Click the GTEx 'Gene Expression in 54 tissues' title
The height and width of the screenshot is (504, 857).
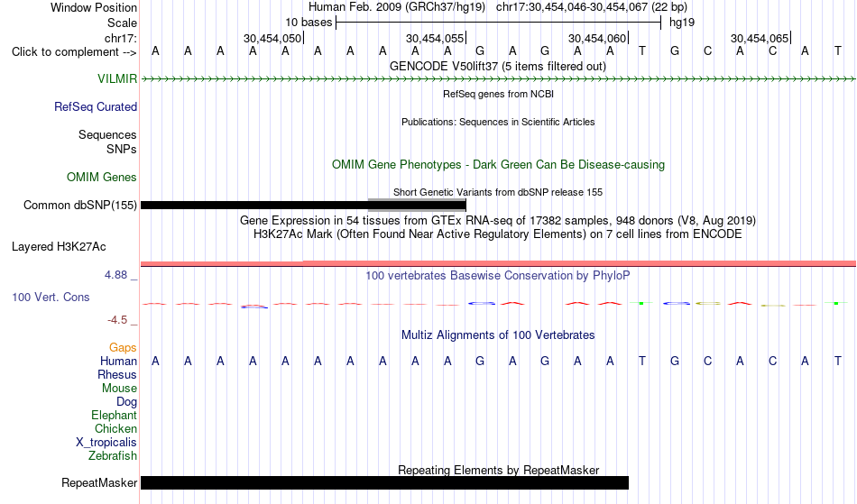point(498,221)
